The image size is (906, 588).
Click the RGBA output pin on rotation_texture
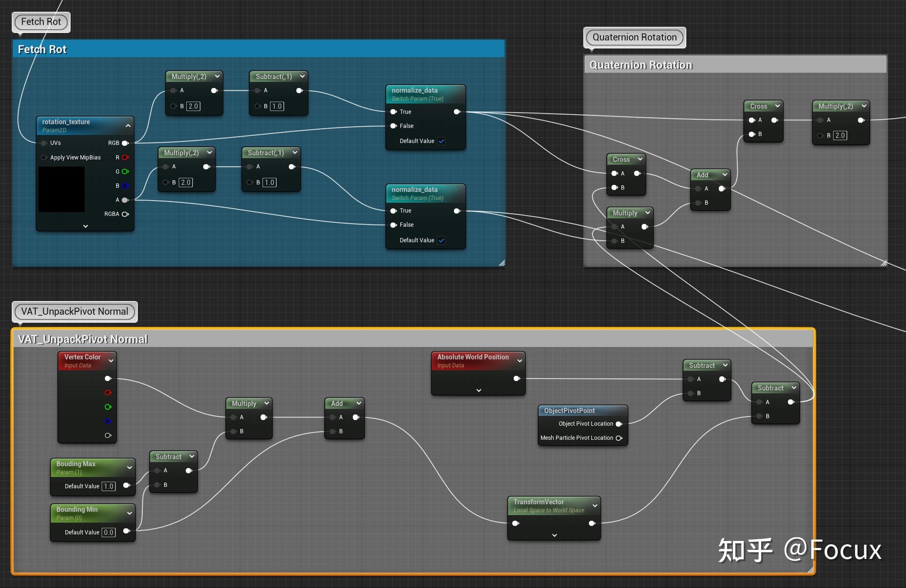(125, 214)
